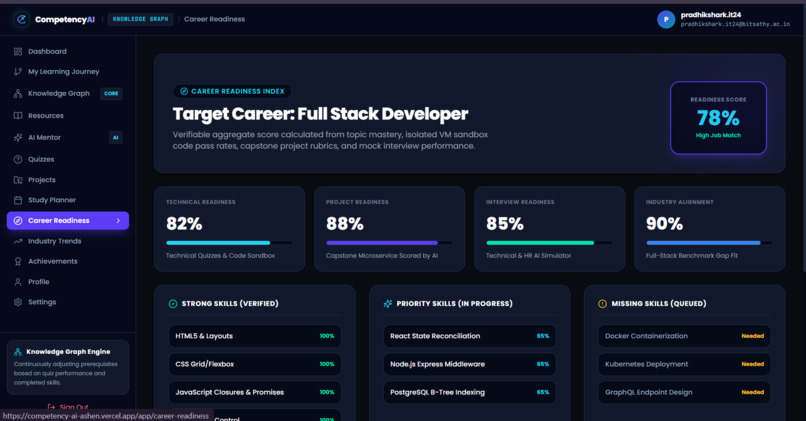Open the Knowledge Graph page
Viewport: 806px width, 421px height.
click(68, 94)
